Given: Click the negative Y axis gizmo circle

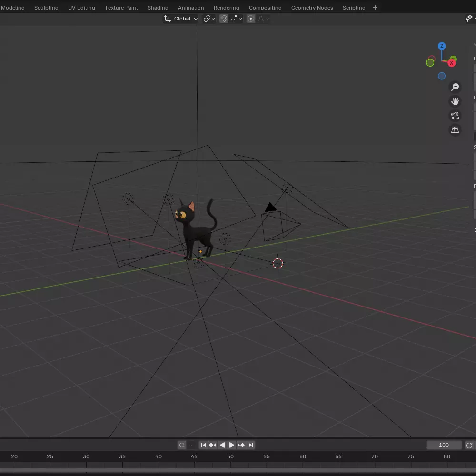Looking at the screenshot, I should coord(430,62).
